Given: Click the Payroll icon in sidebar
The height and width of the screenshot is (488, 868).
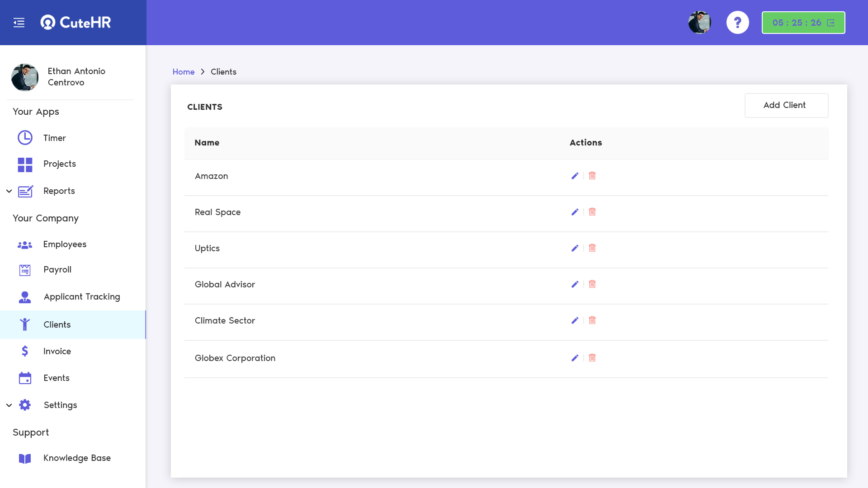Looking at the screenshot, I should point(24,269).
